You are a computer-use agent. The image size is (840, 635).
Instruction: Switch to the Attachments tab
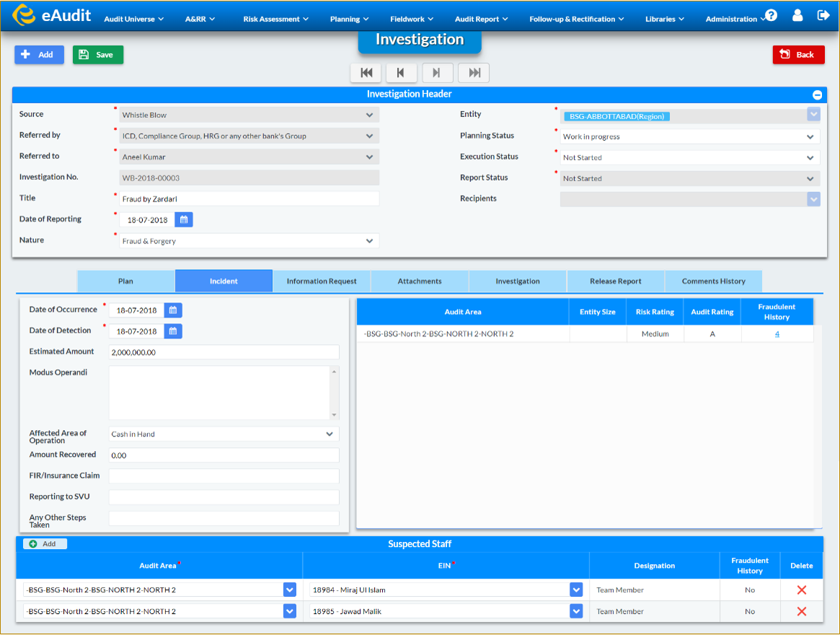[419, 281]
